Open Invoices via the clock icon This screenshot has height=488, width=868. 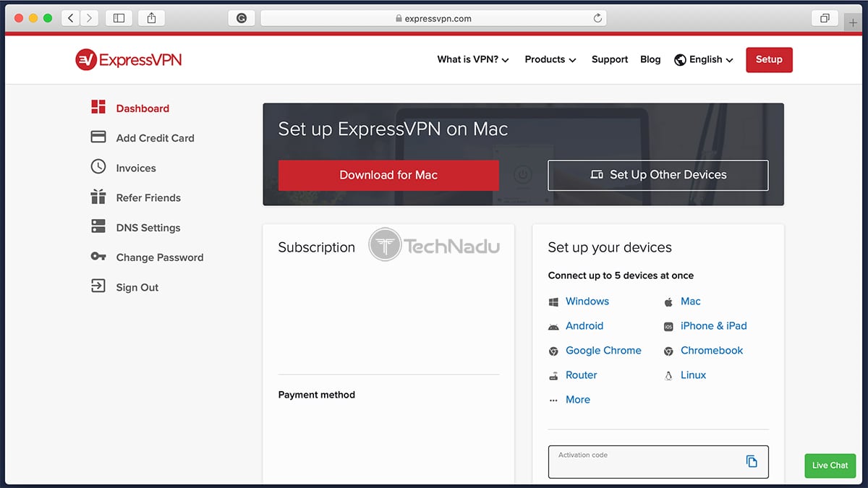pyautogui.click(x=98, y=168)
